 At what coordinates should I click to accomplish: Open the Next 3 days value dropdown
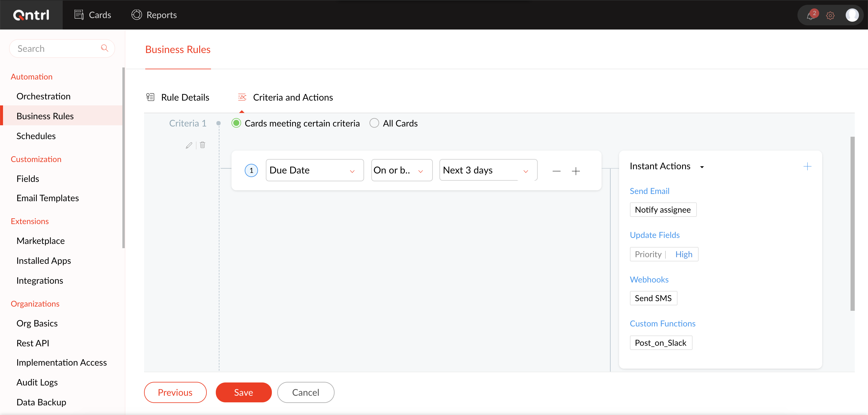coord(488,170)
